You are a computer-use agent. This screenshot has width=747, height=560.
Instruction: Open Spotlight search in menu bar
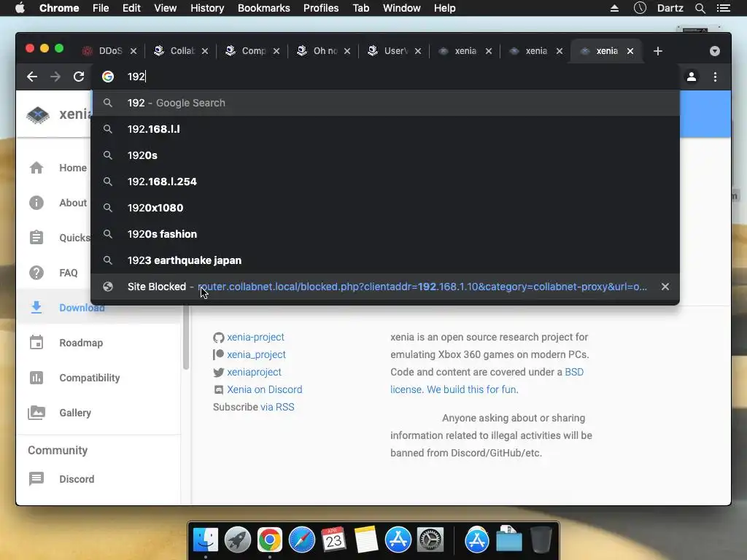click(x=700, y=8)
